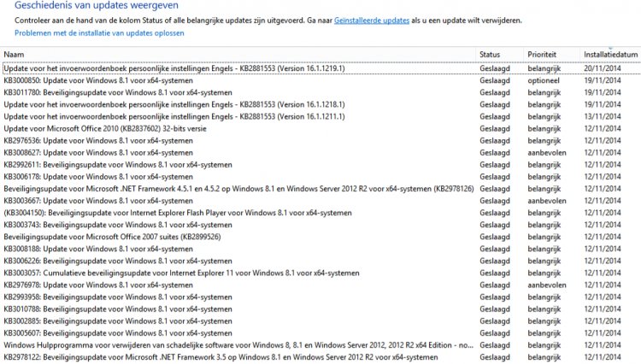This screenshot has width=641, height=364.
Task: Select the KB3003057 Internet Explorer 11 update
Action: 320,273
